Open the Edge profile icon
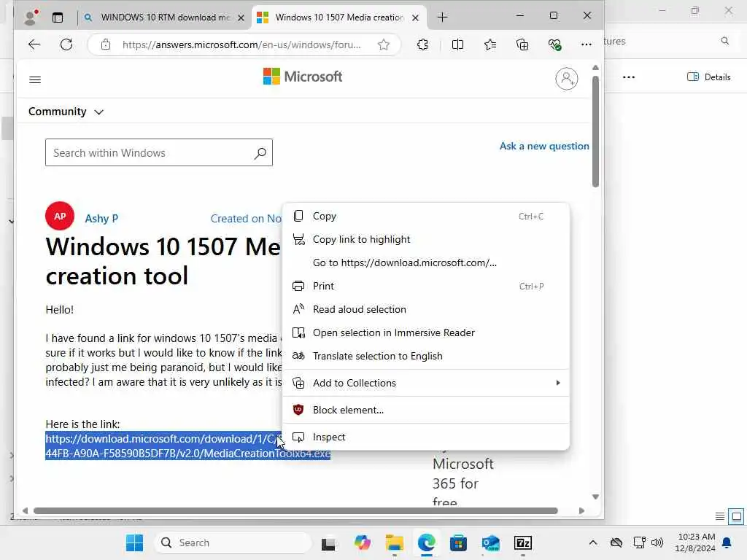Image resolution: width=747 pixels, height=560 pixels. click(31, 17)
